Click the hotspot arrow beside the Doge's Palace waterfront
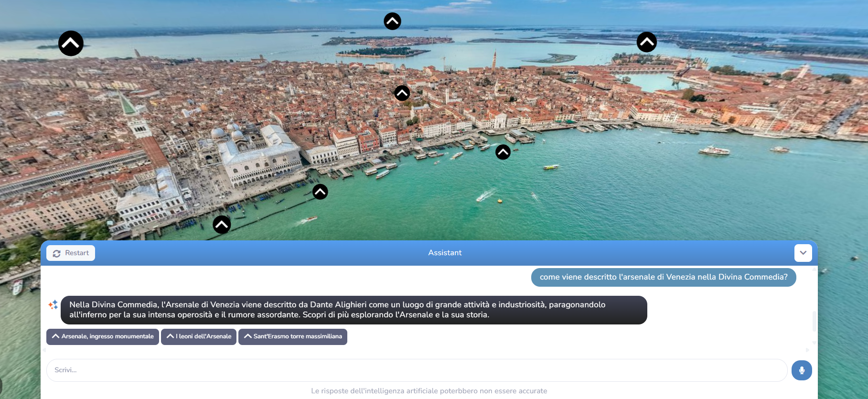 (320, 192)
